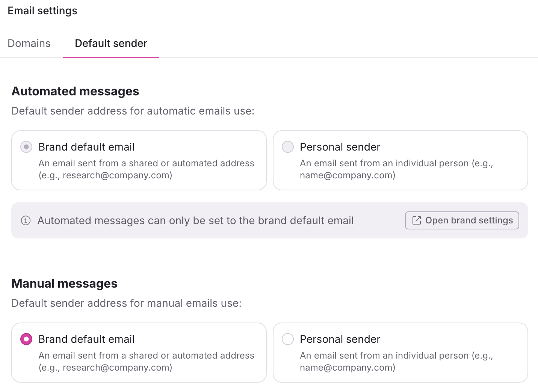
Task: Click the Open brand settings button
Action: point(462,220)
